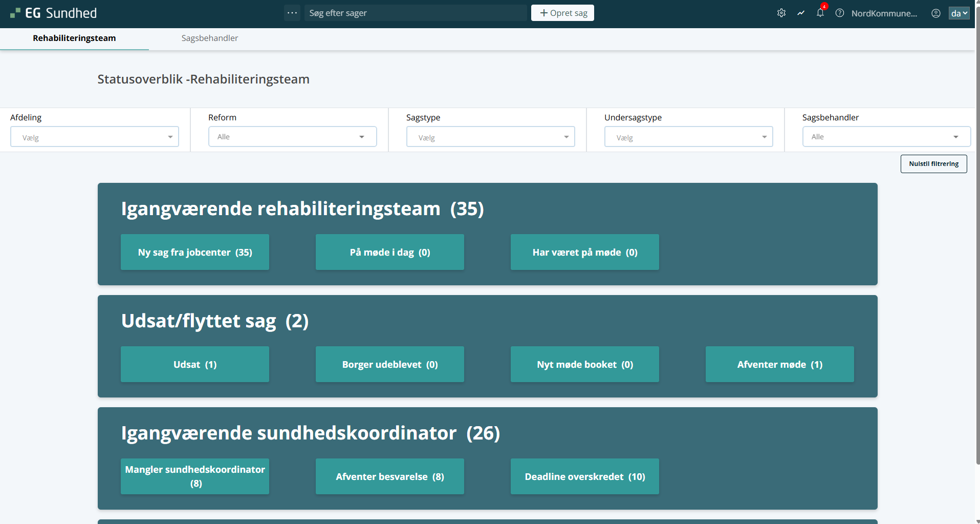Select the Rehabiliteringsteam tab
Viewport: 980px width, 524px height.
point(74,38)
